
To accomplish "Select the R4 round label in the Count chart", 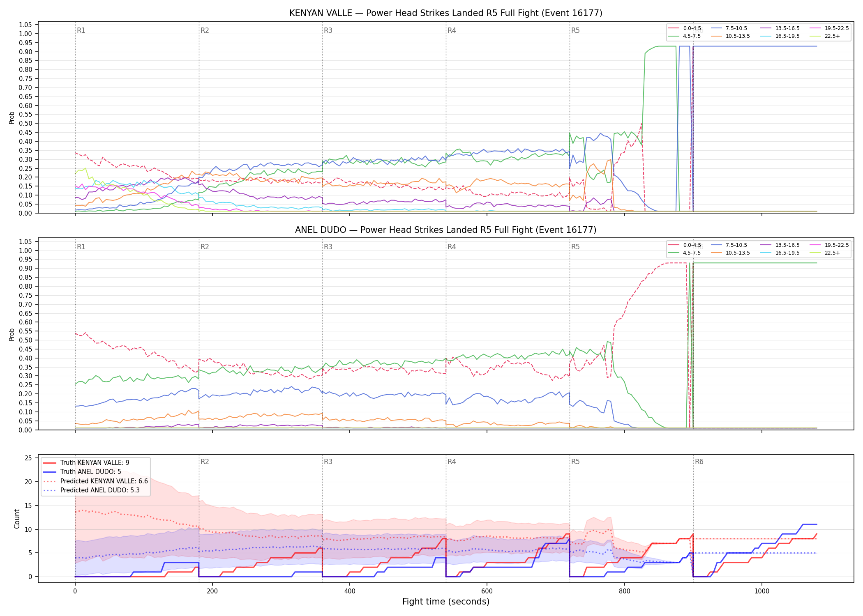I will tap(452, 462).
